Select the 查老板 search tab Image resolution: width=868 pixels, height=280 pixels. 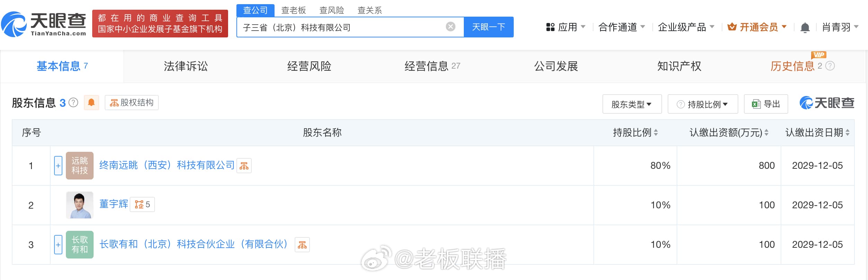click(x=293, y=10)
